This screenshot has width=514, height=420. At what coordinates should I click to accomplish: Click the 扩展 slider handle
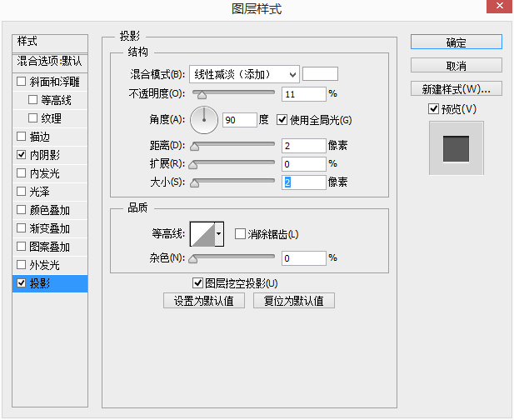pyautogui.click(x=193, y=165)
